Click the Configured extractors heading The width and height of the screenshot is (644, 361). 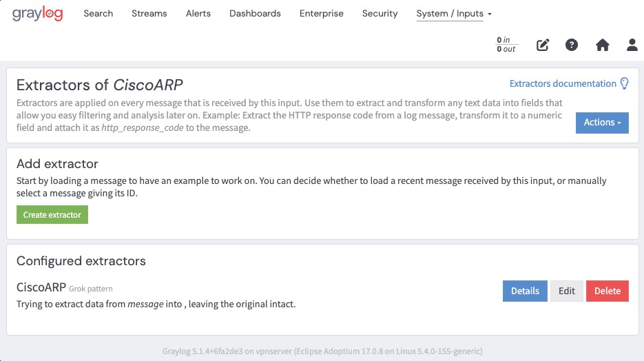click(x=81, y=261)
